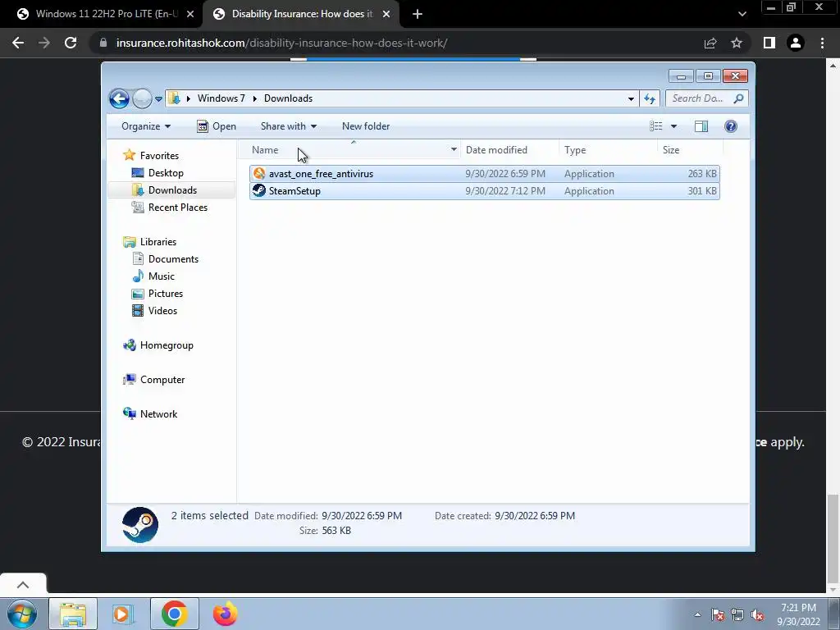Image resolution: width=840 pixels, height=630 pixels.
Task: Open the view options dropdown arrow
Action: pos(674,126)
